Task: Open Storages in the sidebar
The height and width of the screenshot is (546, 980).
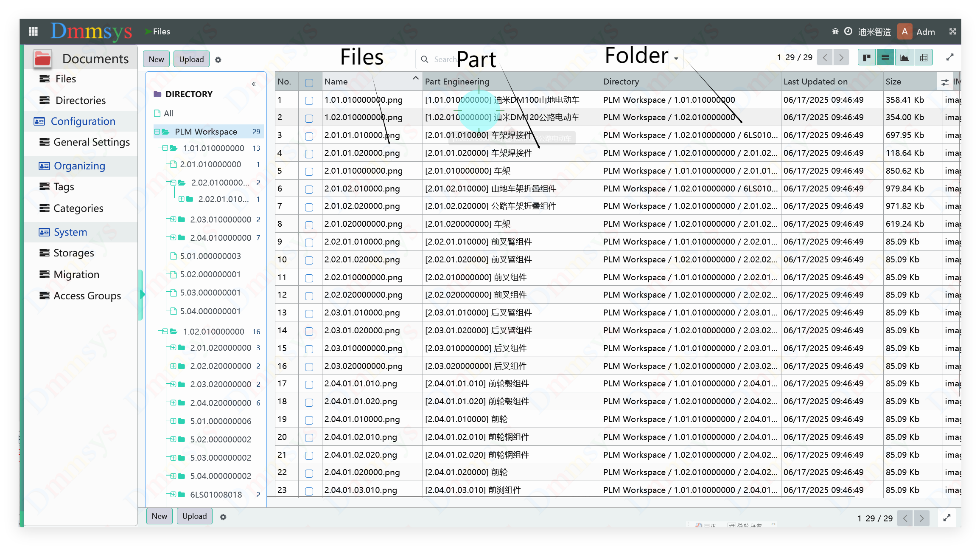Action: click(x=73, y=253)
